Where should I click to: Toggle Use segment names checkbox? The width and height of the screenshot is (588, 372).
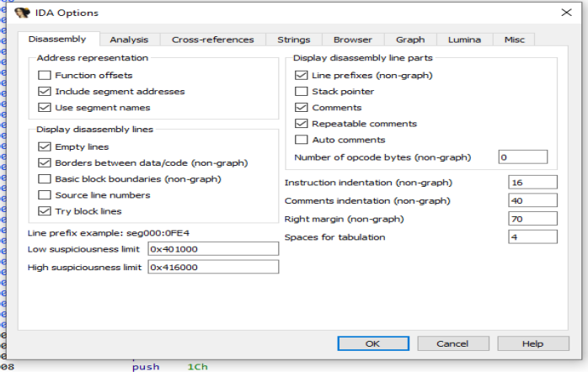[x=45, y=108]
